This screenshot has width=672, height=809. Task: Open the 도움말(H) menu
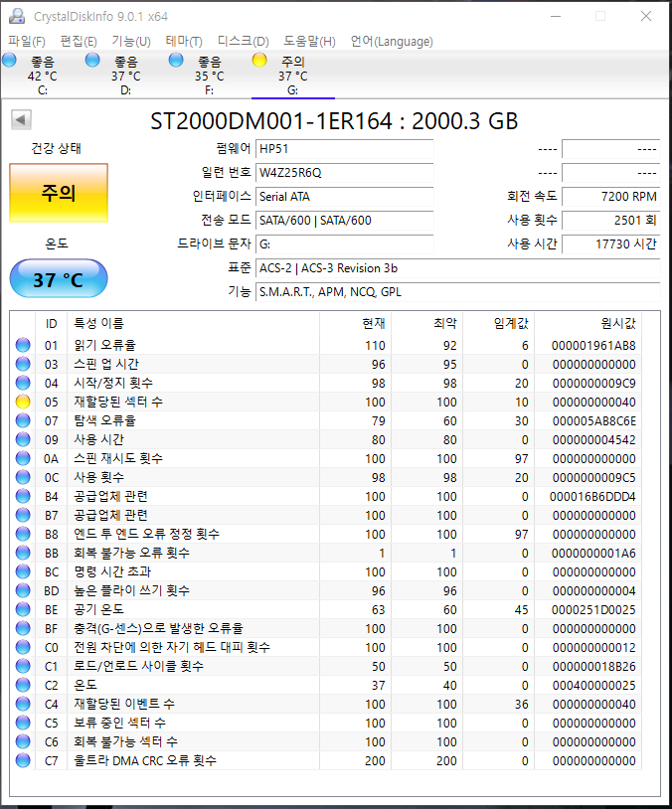click(309, 42)
